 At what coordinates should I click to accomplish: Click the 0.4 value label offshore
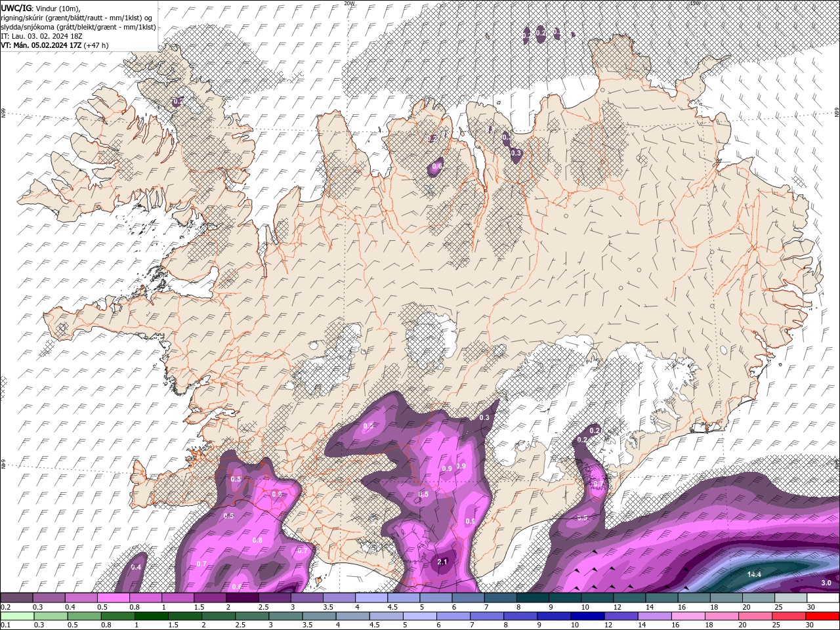[136, 567]
